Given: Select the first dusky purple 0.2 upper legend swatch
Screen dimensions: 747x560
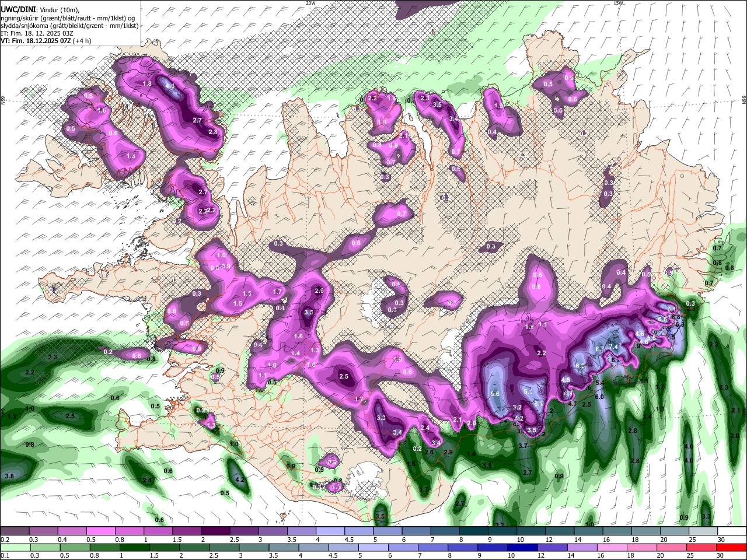Looking at the screenshot, I should click(15, 531).
